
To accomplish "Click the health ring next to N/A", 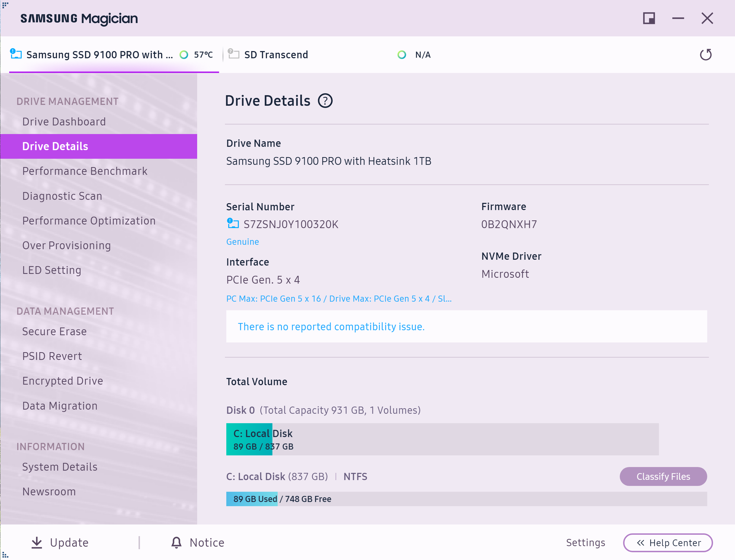I will click(x=402, y=55).
